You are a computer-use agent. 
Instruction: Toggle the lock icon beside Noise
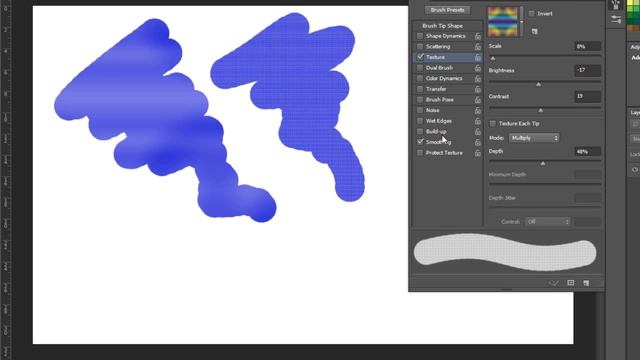click(478, 111)
